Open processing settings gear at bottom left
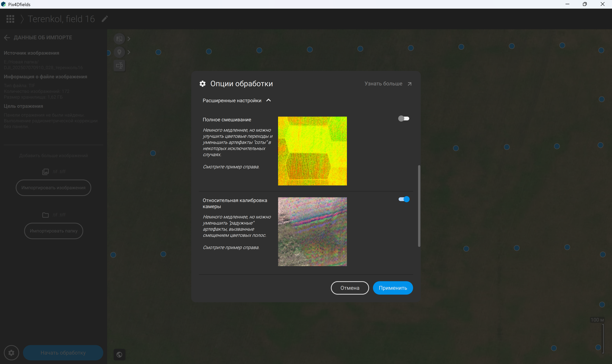The width and height of the screenshot is (612, 364). tap(11, 353)
